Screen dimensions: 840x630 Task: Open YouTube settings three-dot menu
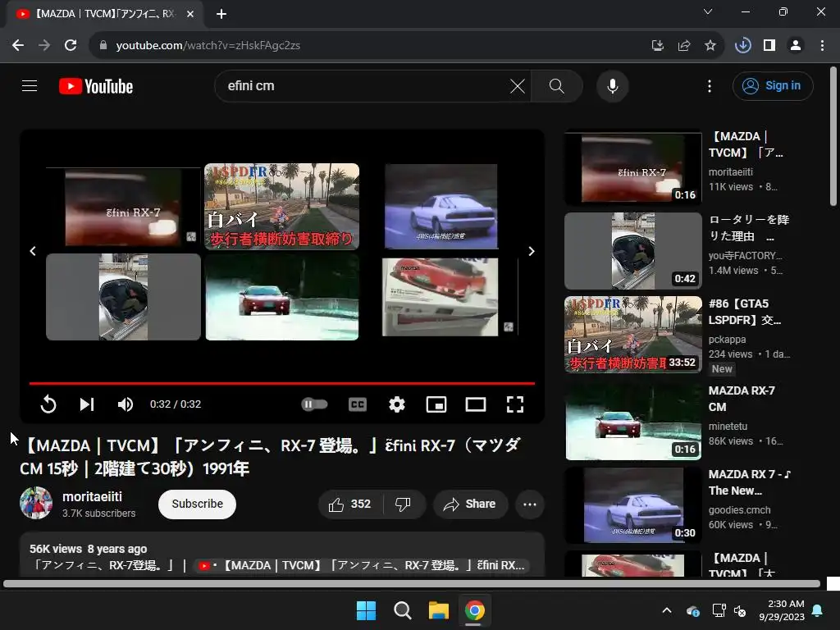coord(710,85)
